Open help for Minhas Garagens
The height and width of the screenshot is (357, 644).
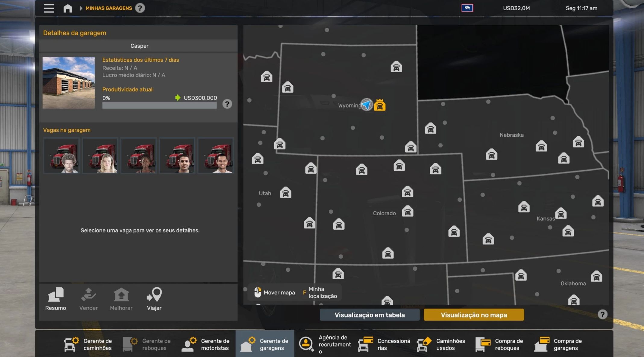pos(140,8)
